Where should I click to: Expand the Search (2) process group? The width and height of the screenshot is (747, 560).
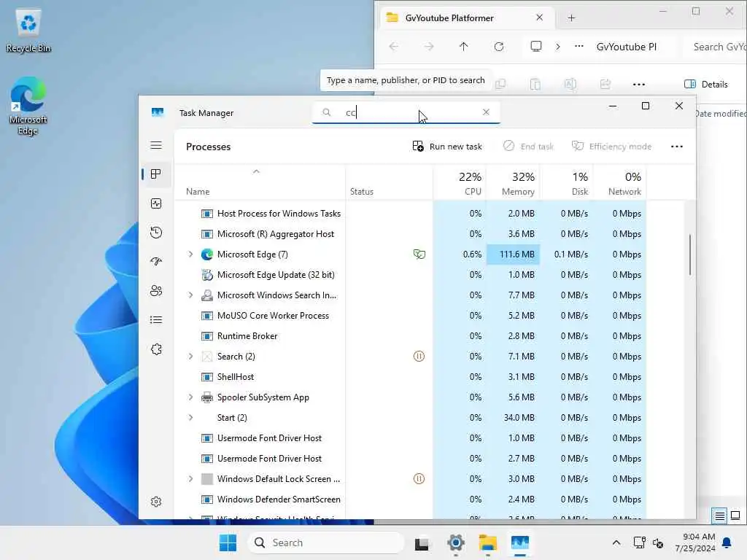point(190,356)
